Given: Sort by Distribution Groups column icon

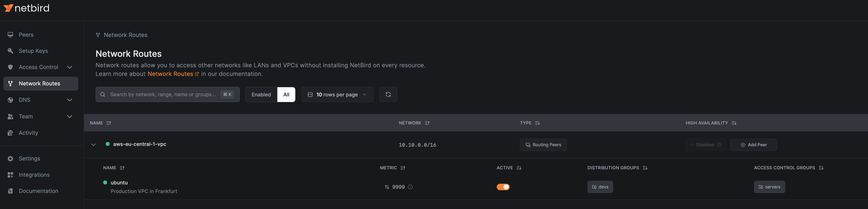Looking at the screenshot, I should pos(645,168).
